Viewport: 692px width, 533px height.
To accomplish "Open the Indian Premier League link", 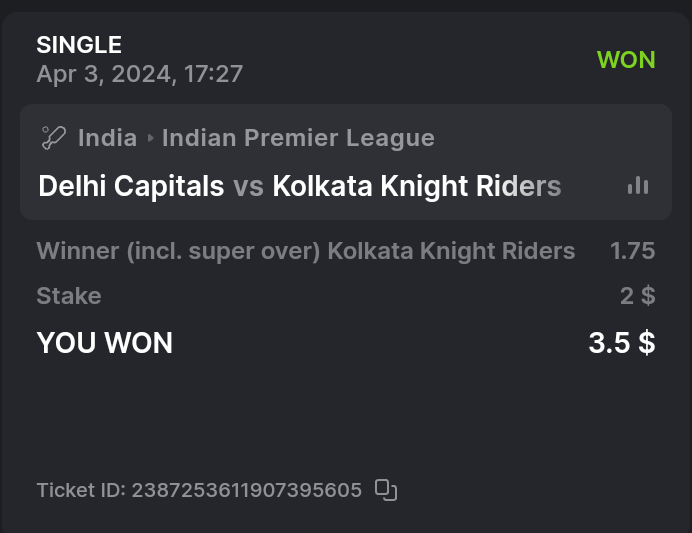I will coord(298,138).
